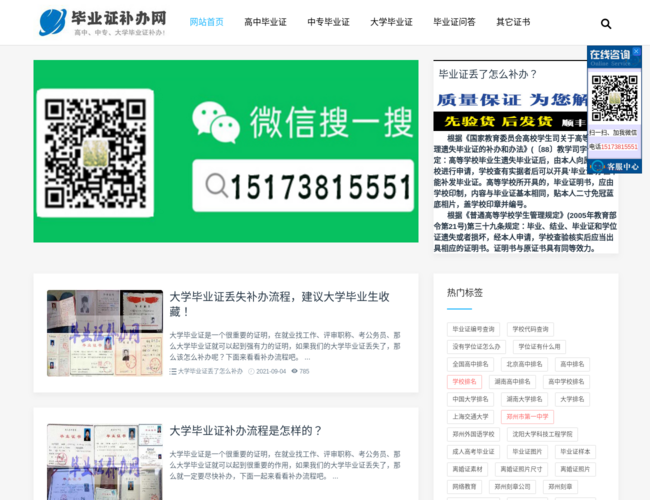Open 大学毕业证 nav item
The image size is (650, 500).
(x=391, y=22)
